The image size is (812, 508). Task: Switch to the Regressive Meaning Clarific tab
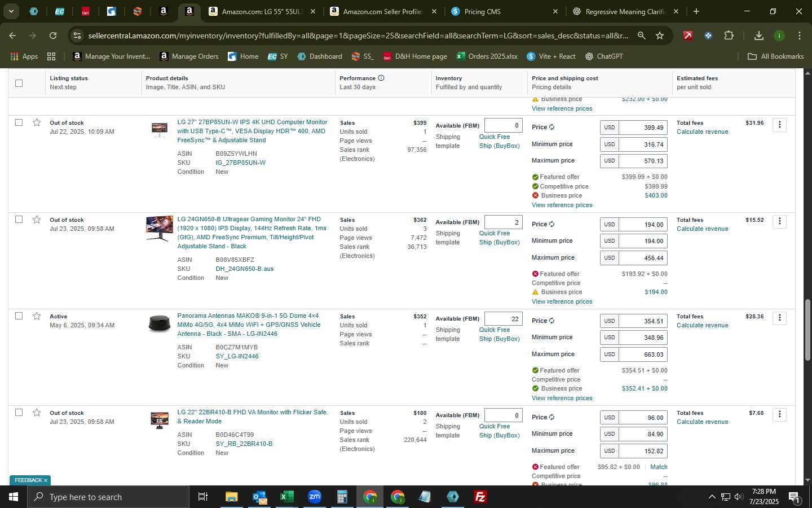[x=626, y=11]
